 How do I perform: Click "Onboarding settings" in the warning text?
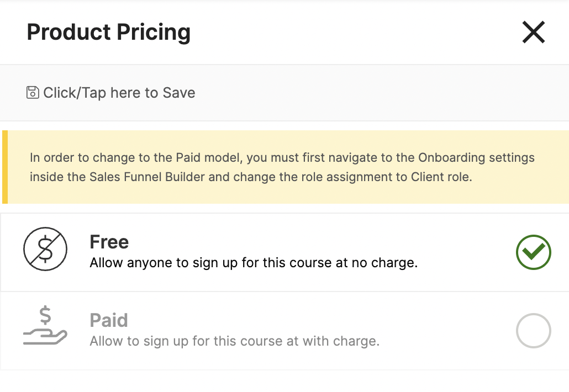tap(476, 158)
